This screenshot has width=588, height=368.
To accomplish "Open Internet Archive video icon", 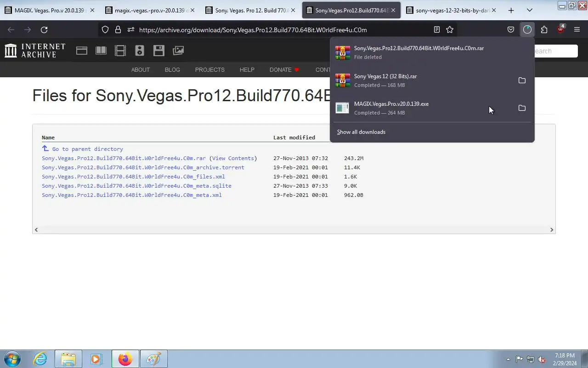I will [120, 51].
